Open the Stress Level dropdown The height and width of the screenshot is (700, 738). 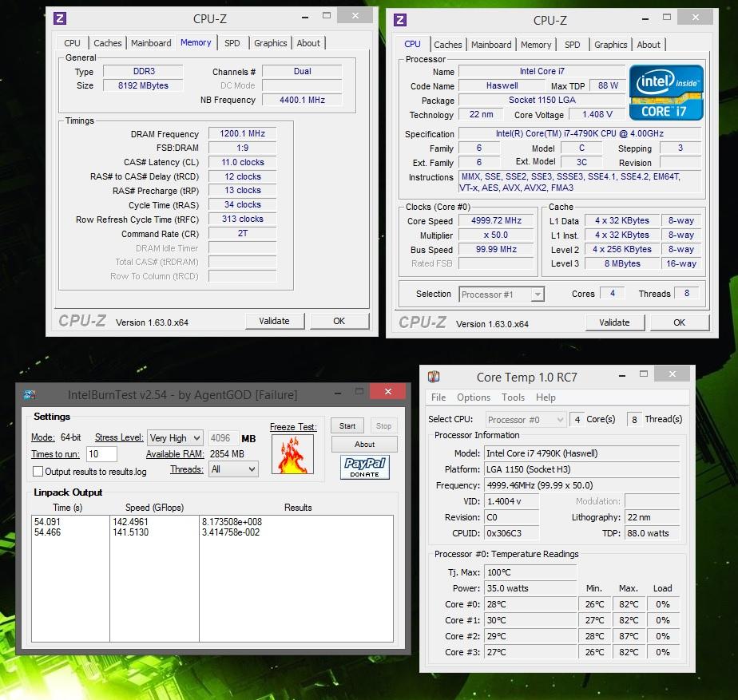[175, 438]
